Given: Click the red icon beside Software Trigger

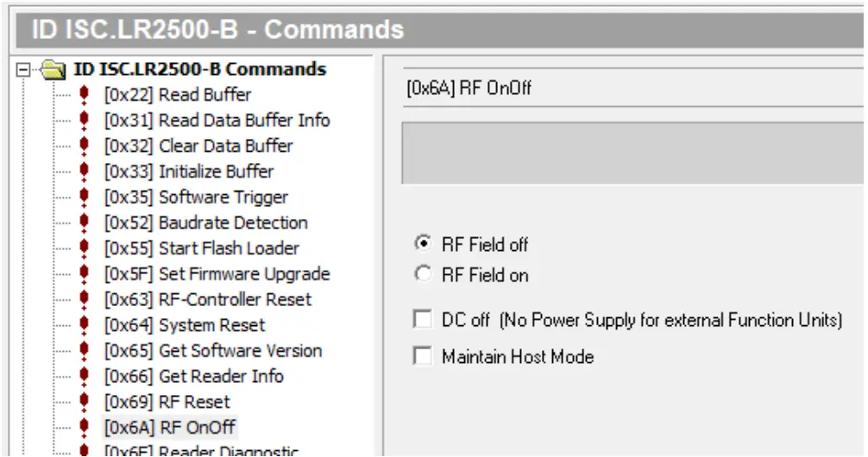Looking at the screenshot, I should [84, 197].
